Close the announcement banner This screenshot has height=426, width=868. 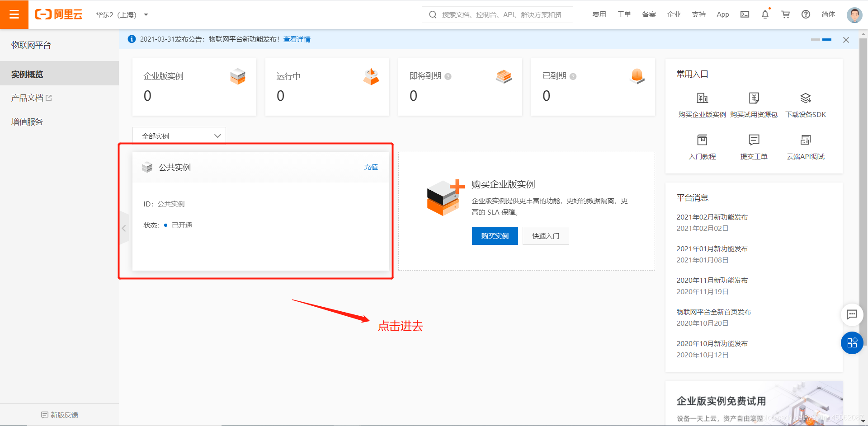(846, 40)
